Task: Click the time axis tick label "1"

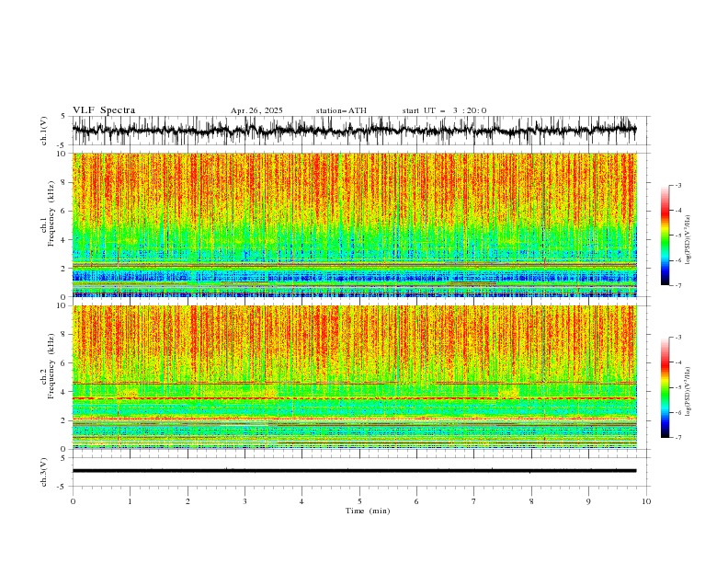Action: pos(130,501)
